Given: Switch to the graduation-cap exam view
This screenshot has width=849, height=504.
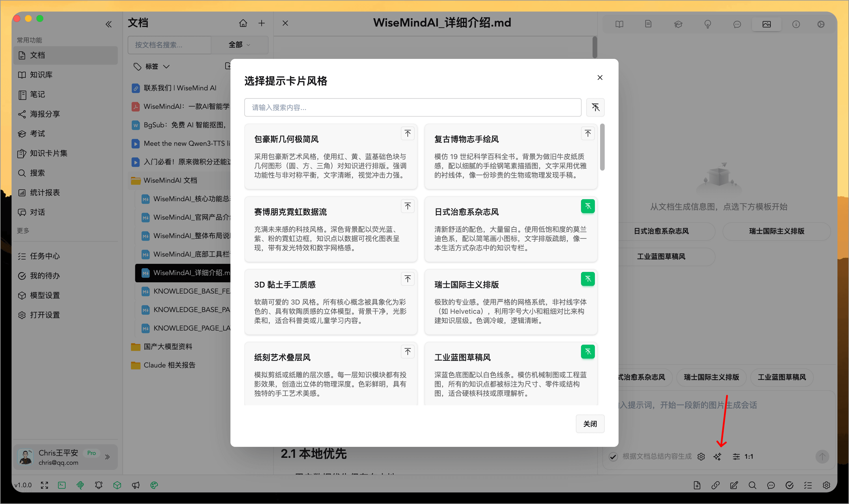Looking at the screenshot, I should pos(678,24).
